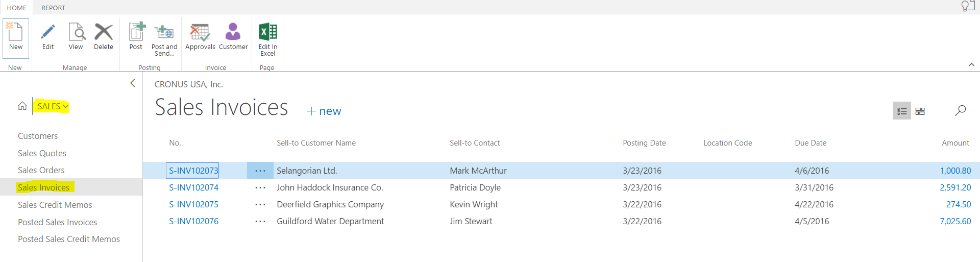Click the Home icon in navigation pane
Screen dimensions: 980x262
tap(22, 106)
